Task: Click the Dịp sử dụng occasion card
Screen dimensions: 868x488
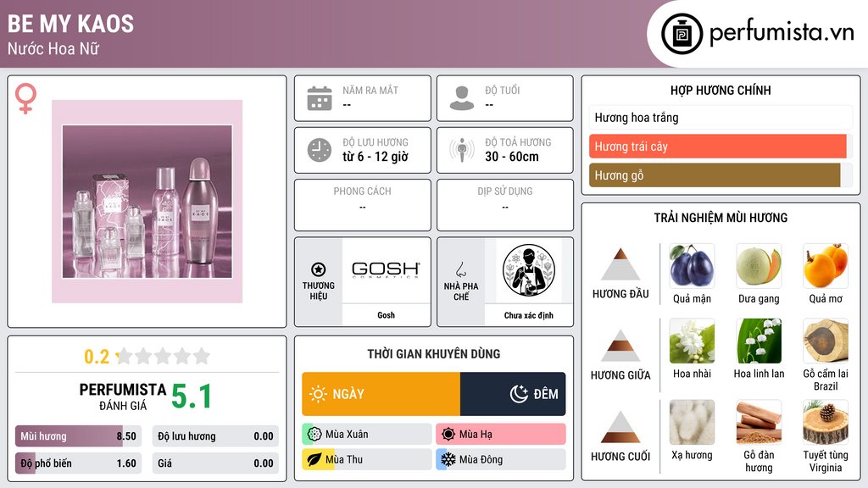Action: click(505, 205)
